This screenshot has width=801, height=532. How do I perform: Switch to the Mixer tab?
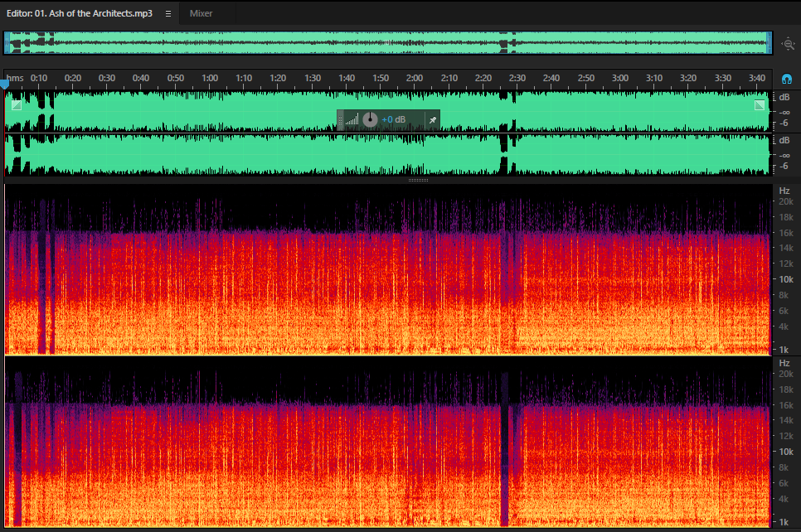point(201,14)
